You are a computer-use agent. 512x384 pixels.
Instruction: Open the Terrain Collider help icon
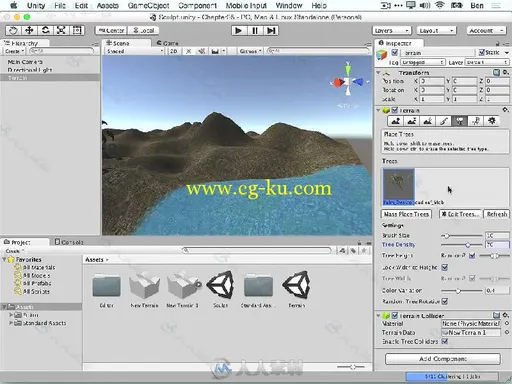496,315
